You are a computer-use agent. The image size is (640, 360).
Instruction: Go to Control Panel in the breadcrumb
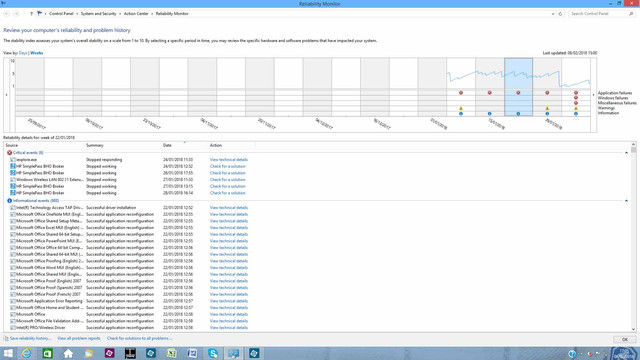(61, 14)
